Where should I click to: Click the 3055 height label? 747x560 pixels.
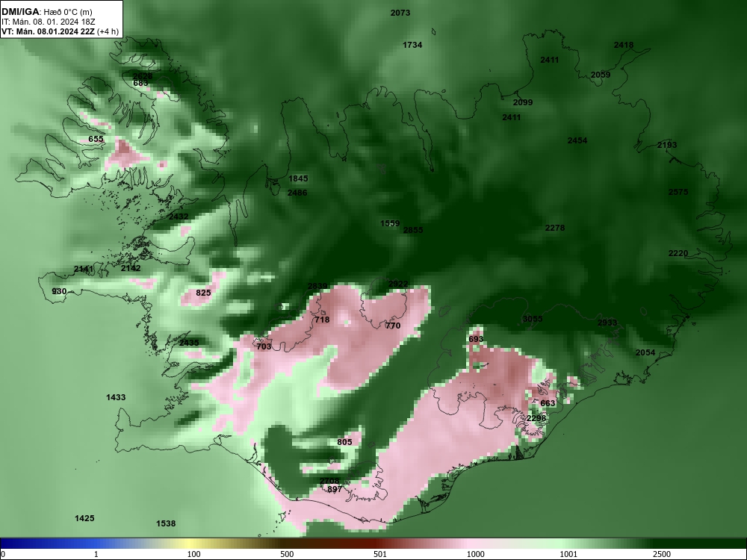click(533, 319)
